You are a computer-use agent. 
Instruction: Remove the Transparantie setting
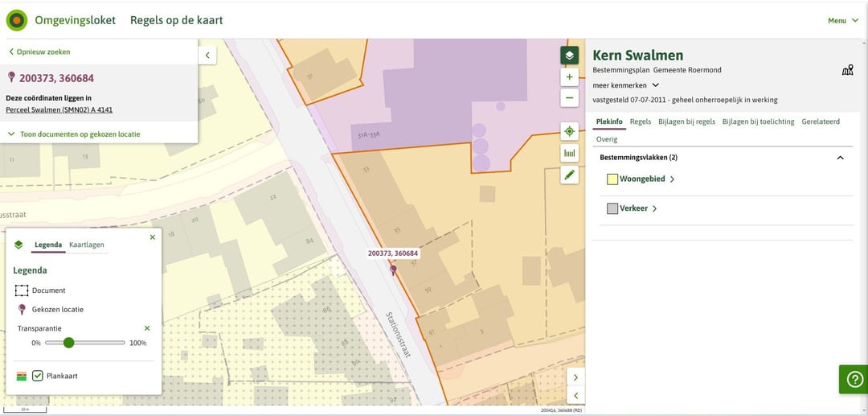[x=147, y=328]
